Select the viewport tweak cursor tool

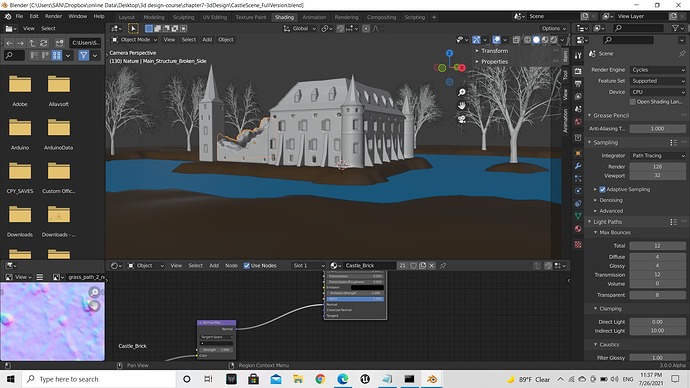[x=133, y=28]
